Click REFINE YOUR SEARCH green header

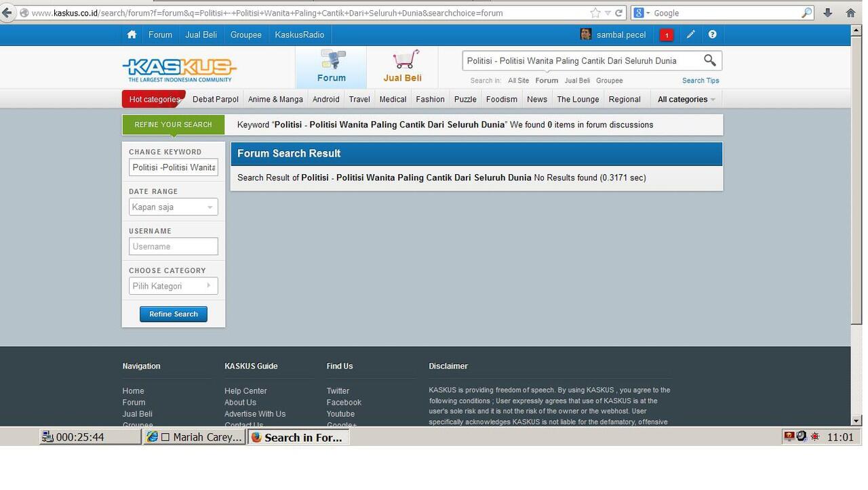(x=174, y=125)
